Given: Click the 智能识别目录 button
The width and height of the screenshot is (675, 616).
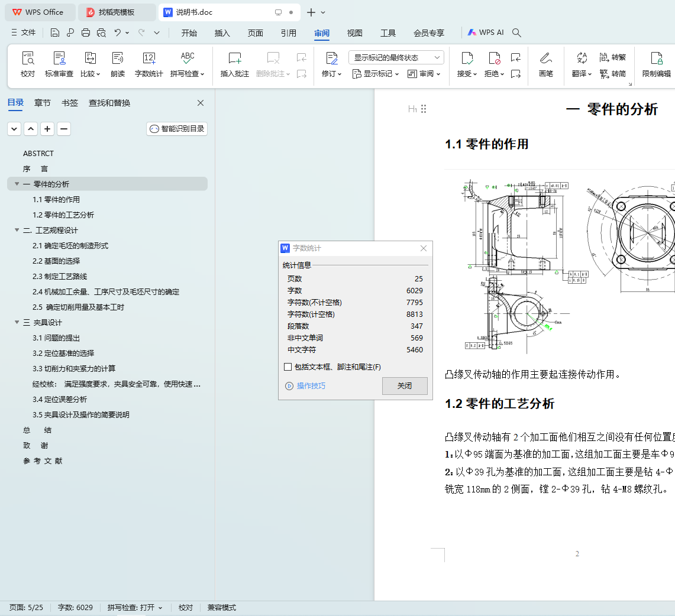Looking at the screenshot, I should (177, 128).
